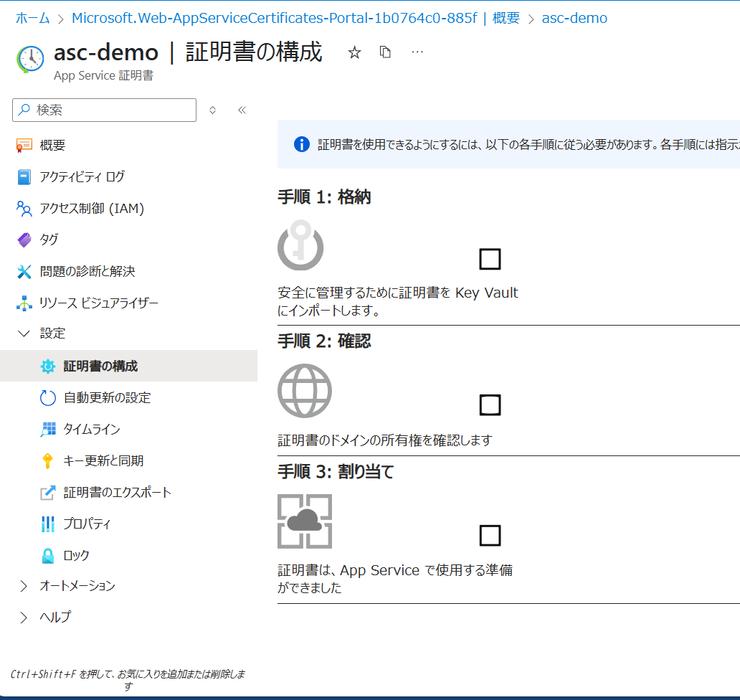
Task: Click the リソース ビジュアライザー hierarchy icon
Action: coord(24,303)
